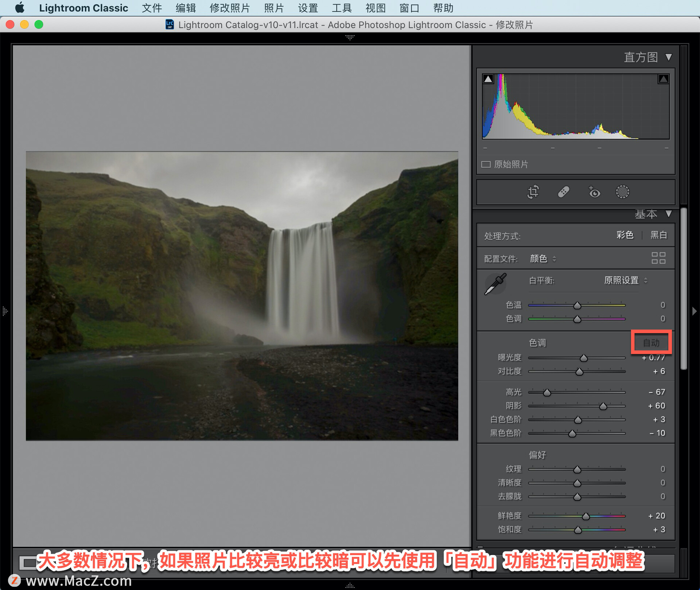Open the 视图 menu

click(376, 8)
